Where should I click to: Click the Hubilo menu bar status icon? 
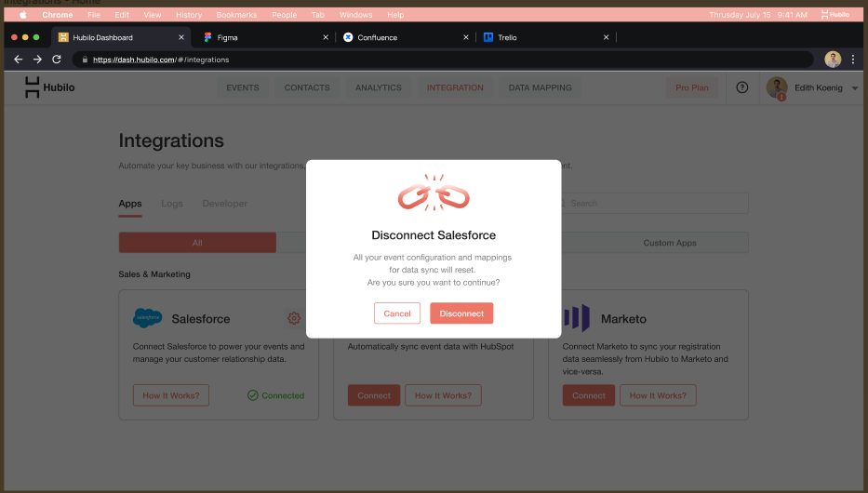click(x=835, y=15)
